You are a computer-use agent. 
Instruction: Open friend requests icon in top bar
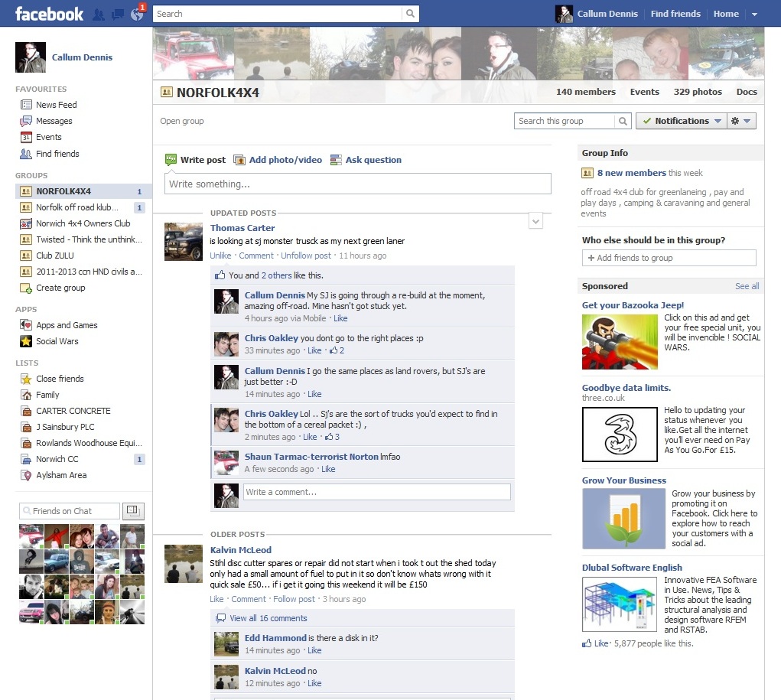99,15
